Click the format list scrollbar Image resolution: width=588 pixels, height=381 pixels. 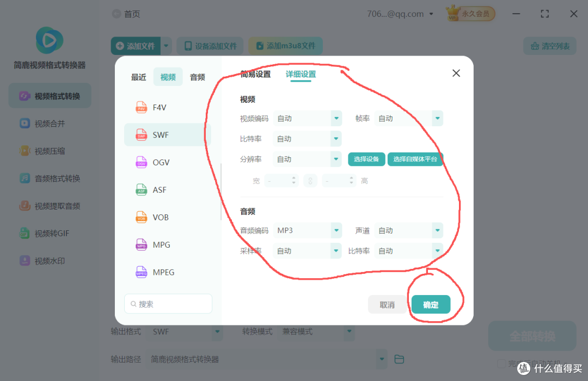tap(221, 191)
